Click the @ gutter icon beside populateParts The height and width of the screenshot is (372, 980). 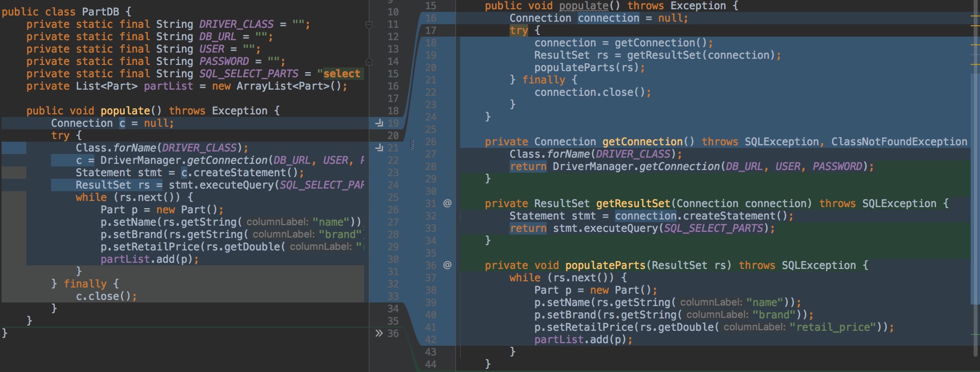(447, 265)
